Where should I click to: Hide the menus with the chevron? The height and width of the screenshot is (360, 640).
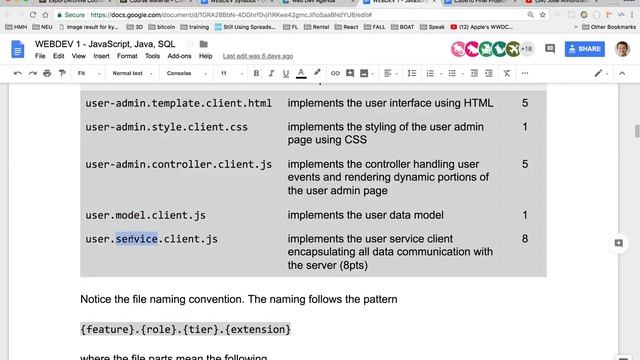[622, 73]
